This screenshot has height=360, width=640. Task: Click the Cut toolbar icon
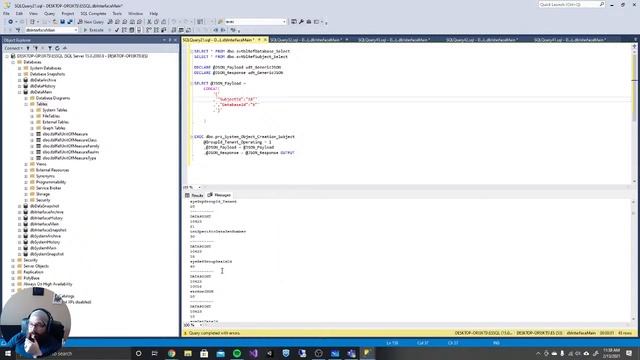(149, 22)
